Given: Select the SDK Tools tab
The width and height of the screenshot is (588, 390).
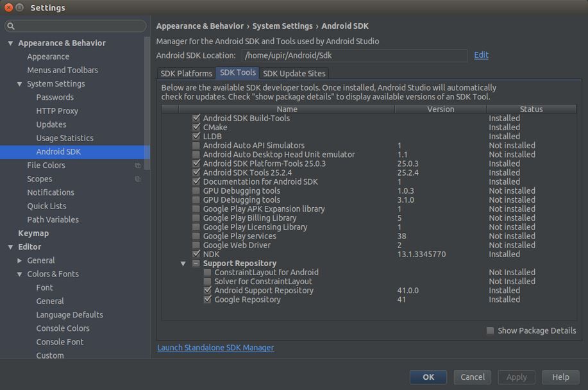Looking at the screenshot, I should (238, 72).
